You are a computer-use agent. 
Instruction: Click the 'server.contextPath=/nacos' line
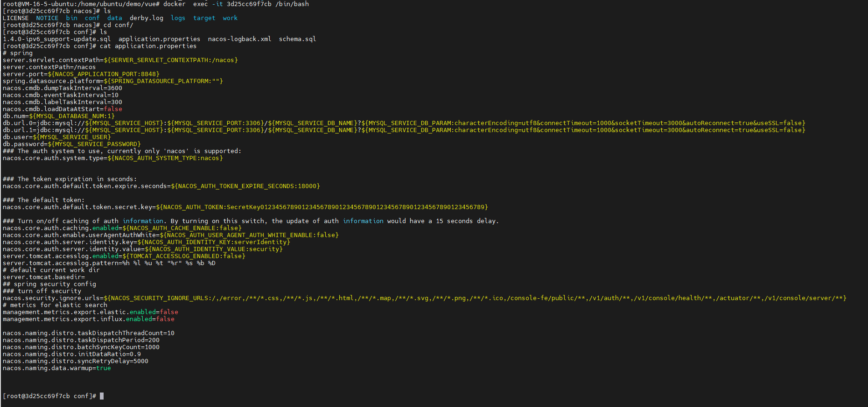[x=49, y=67]
